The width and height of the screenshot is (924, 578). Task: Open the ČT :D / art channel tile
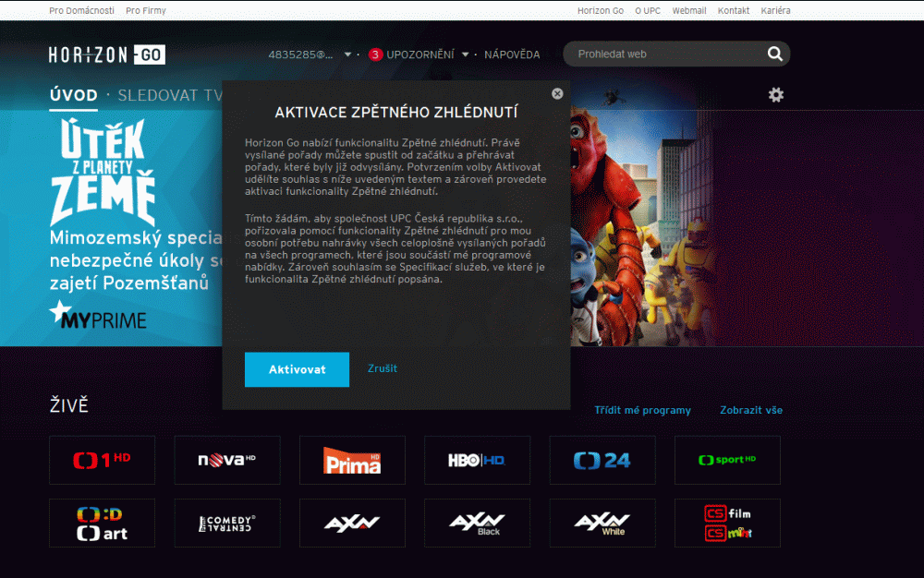pyautogui.click(x=102, y=524)
